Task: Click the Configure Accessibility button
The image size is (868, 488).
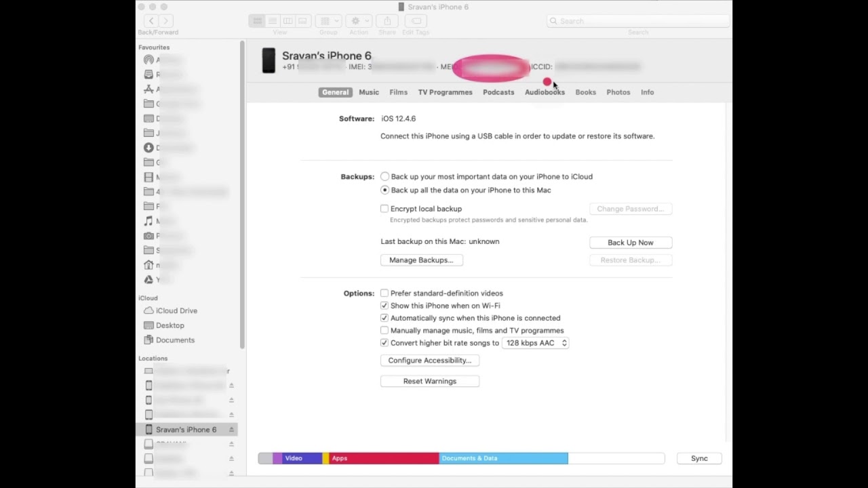Action: tap(430, 361)
